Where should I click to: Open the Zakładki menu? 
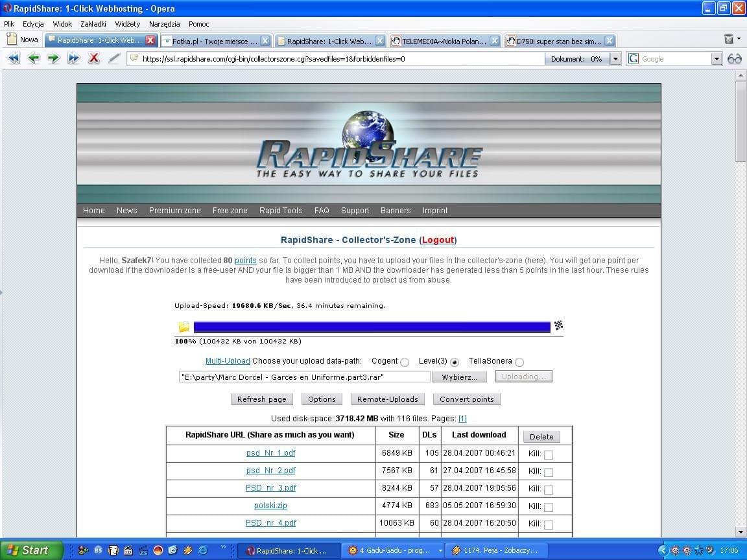pos(93,24)
